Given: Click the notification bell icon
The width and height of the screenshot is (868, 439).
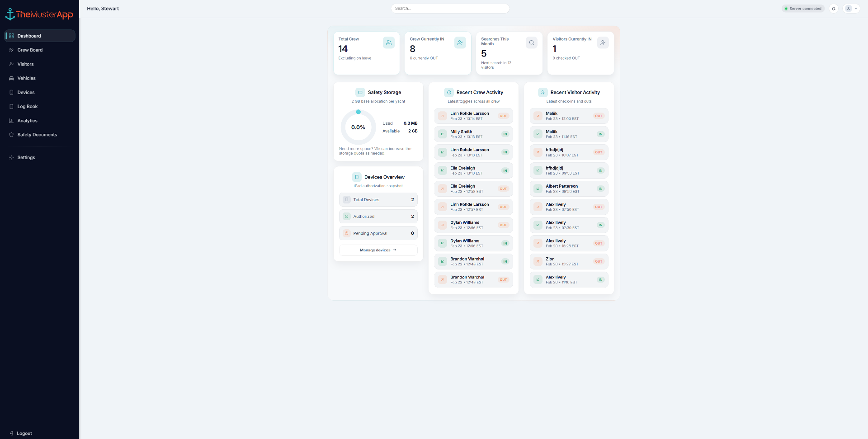Looking at the screenshot, I should 833,9.
